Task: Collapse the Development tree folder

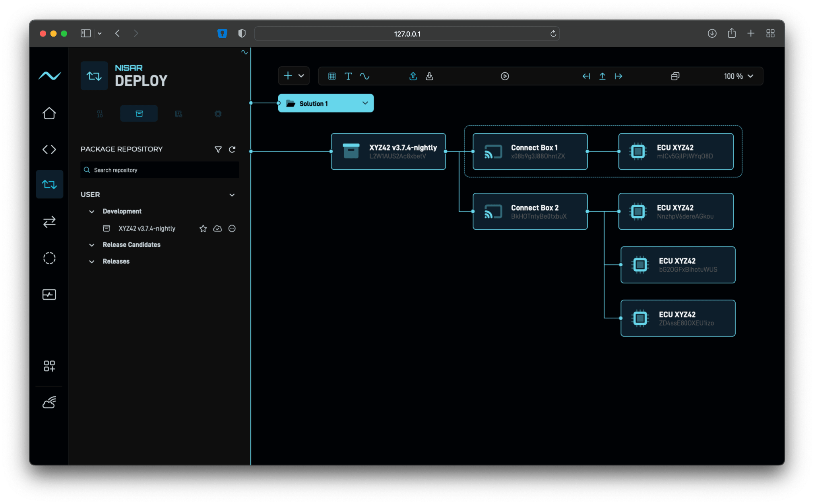Action: (x=92, y=211)
